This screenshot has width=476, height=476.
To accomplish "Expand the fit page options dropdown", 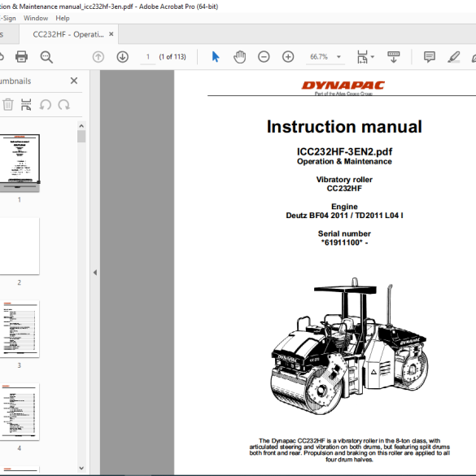I will click(x=373, y=57).
